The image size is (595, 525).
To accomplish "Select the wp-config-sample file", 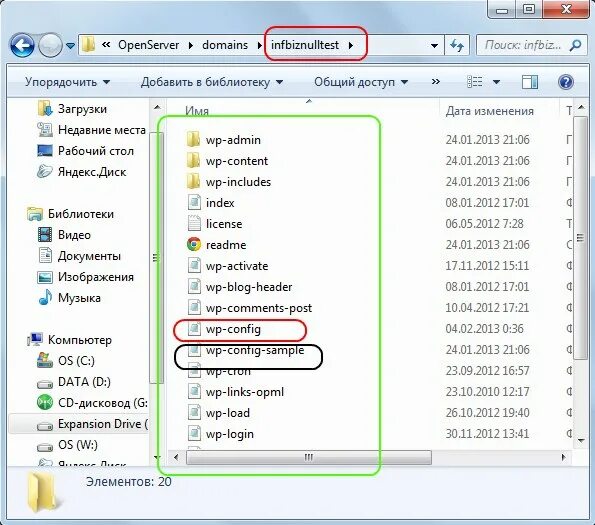I will point(255,350).
